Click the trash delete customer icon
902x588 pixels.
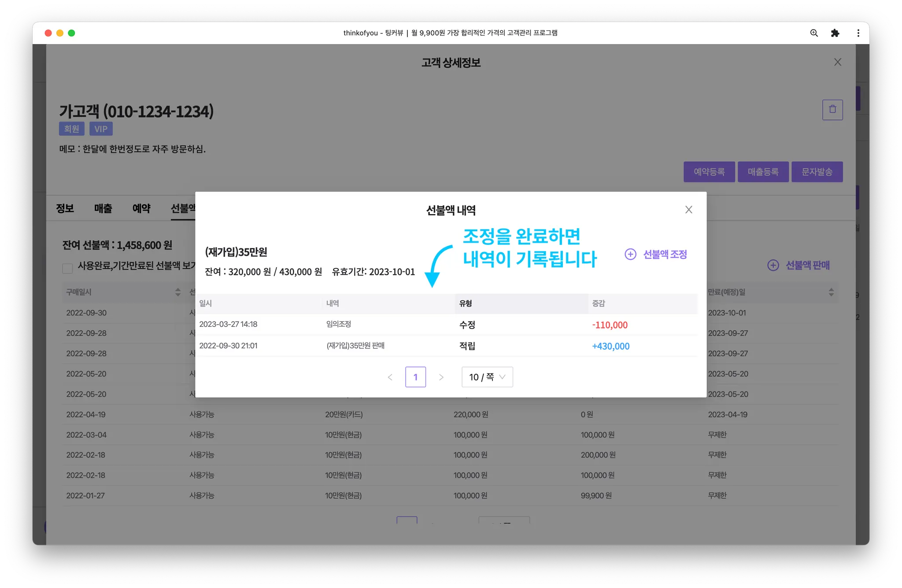(x=832, y=110)
